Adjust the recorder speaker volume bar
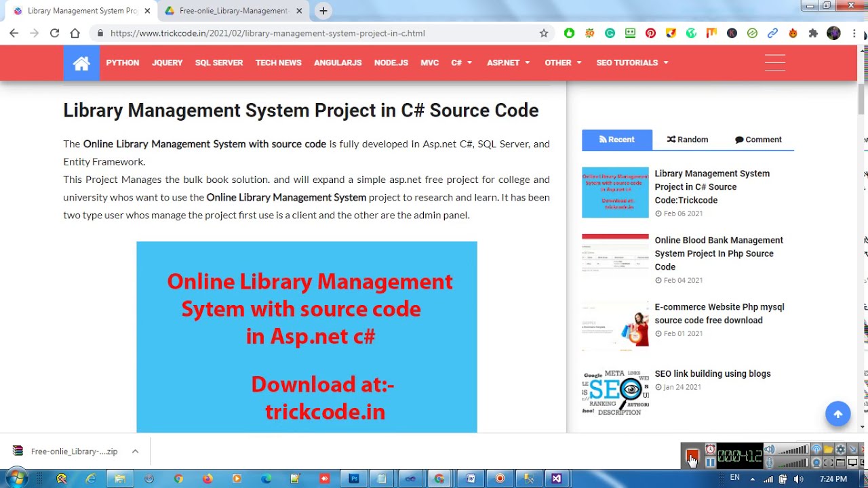This screenshot has height=488, width=868. click(x=793, y=449)
